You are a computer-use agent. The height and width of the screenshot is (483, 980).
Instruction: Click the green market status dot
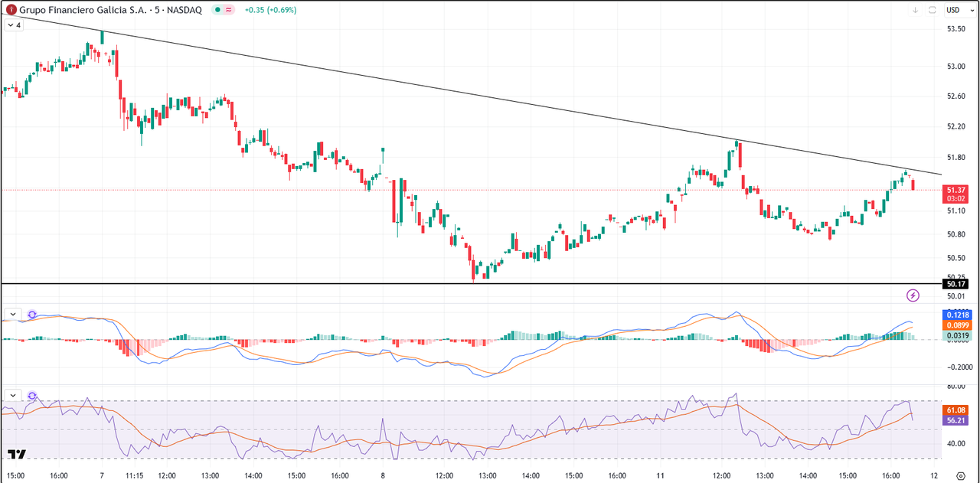(x=217, y=10)
